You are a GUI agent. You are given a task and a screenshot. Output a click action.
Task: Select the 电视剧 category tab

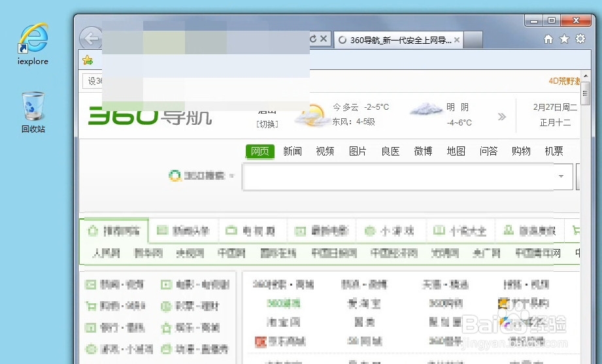pos(252,231)
